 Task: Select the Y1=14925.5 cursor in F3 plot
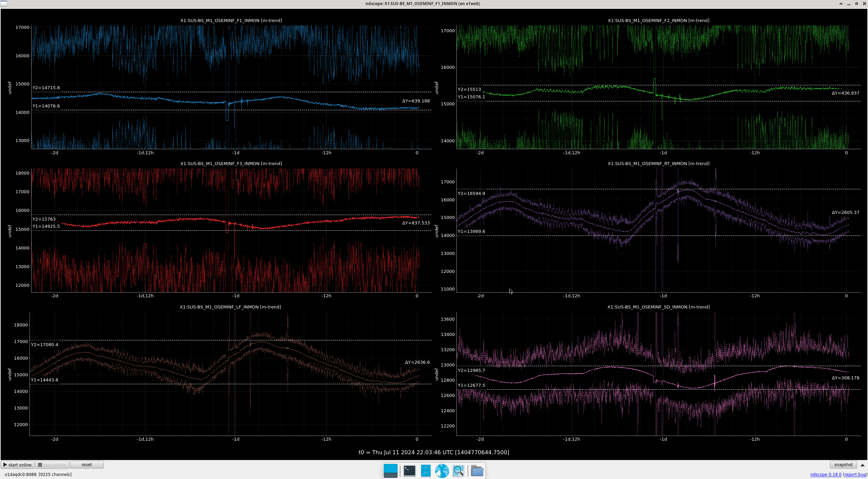tap(46, 226)
